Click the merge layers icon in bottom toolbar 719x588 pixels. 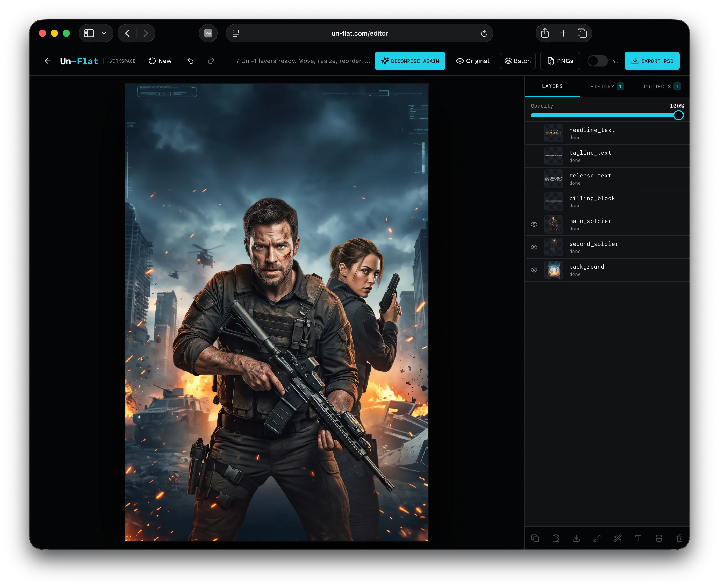coord(659,538)
